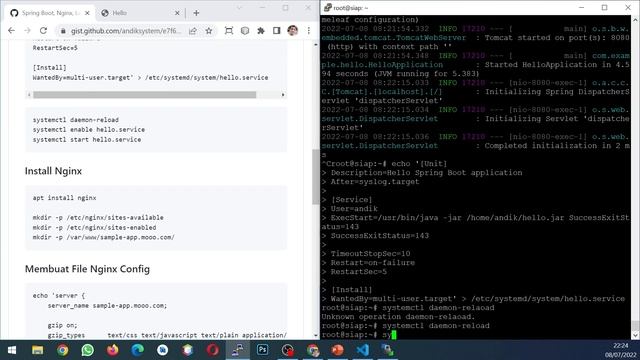Open the Extensions puzzle menu
The image size is (640, 360).
pyautogui.click(x=260, y=31)
